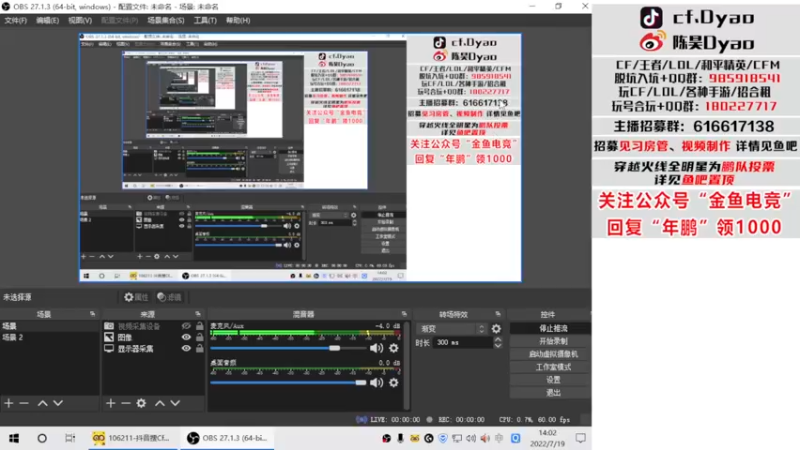Move source down with arrow icon

pyautogui.click(x=175, y=403)
